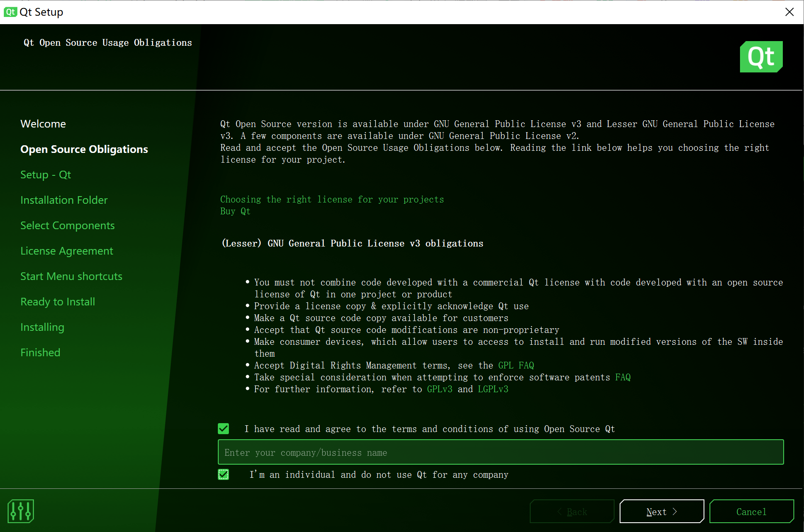Select the License Agreement step
The width and height of the screenshot is (804, 532).
tap(67, 251)
